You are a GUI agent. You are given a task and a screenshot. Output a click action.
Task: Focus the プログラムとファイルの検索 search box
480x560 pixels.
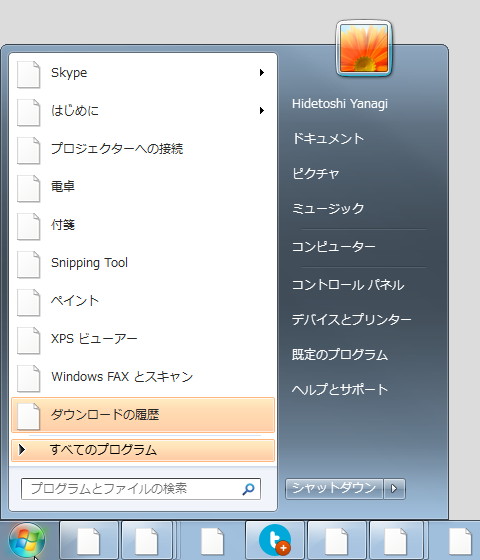pyautogui.click(x=141, y=489)
